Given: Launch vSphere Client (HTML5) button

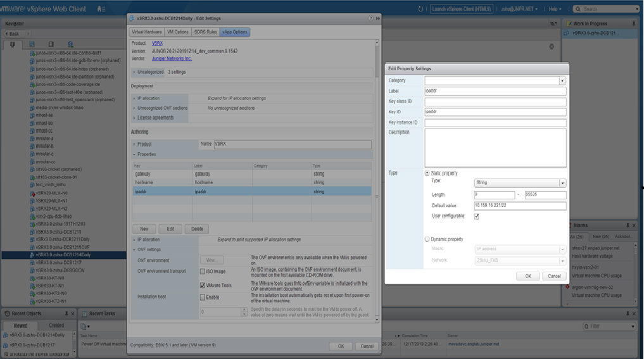Looking at the screenshot, I should click(461, 9).
